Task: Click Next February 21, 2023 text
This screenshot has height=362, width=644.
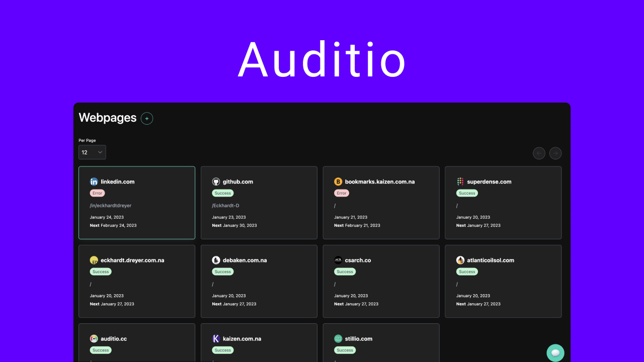Action: 357,225
